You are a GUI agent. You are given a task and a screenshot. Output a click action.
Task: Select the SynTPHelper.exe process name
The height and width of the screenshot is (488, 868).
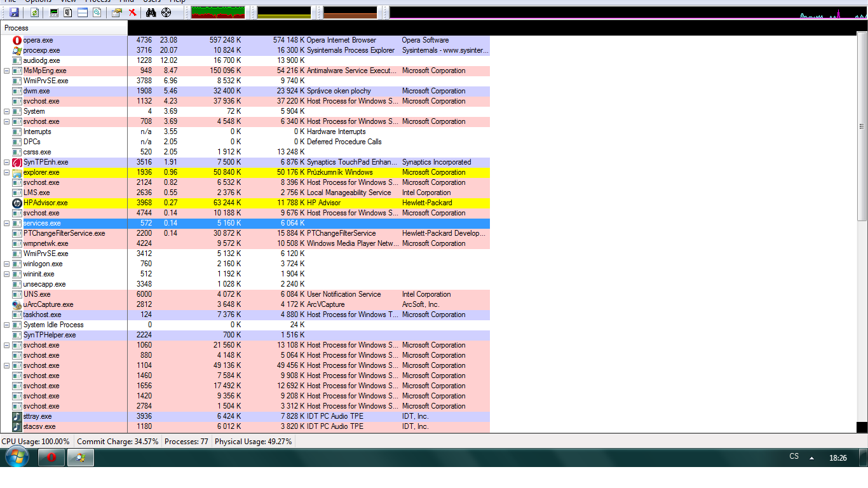click(x=50, y=335)
